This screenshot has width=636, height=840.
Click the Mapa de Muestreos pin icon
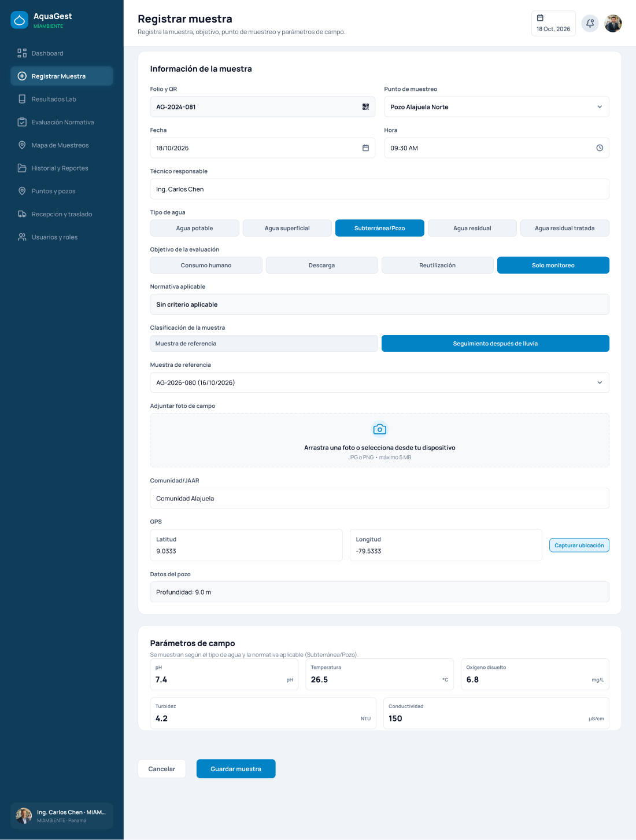22,145
